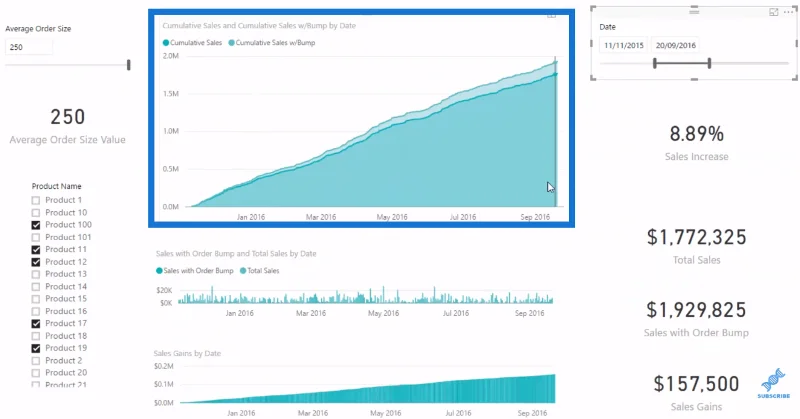The width and height of the screenshot is (800, 419).
Task: Click the start date field 11/11/2015
Action: click(623, 45)
